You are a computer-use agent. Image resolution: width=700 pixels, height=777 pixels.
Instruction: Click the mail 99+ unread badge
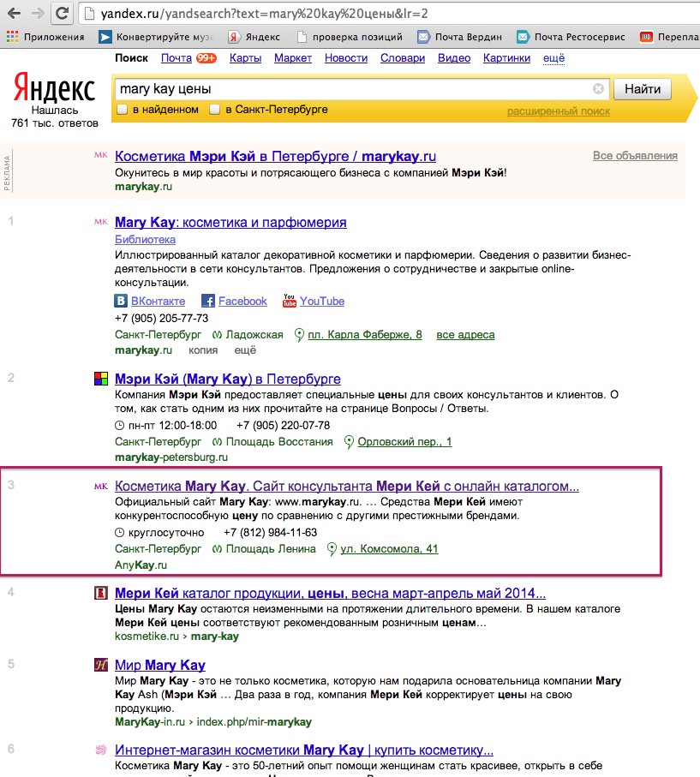pos(206,58)
